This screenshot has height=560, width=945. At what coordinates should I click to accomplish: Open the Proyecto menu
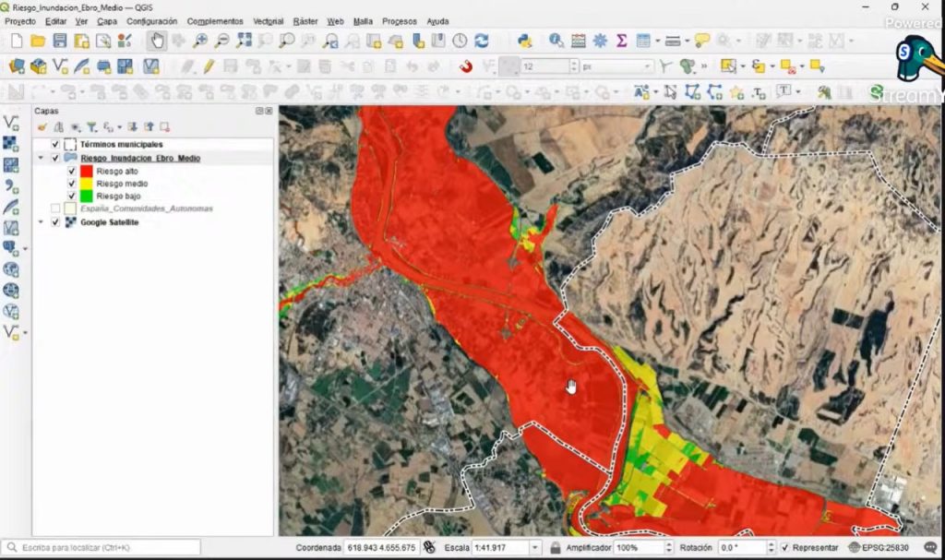click(x=20, y=21)
